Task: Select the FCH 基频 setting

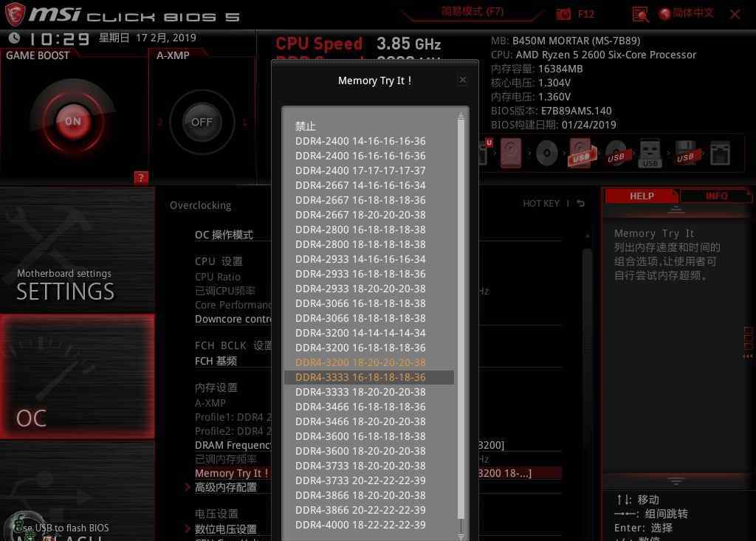Action: (x=216, y=361)
